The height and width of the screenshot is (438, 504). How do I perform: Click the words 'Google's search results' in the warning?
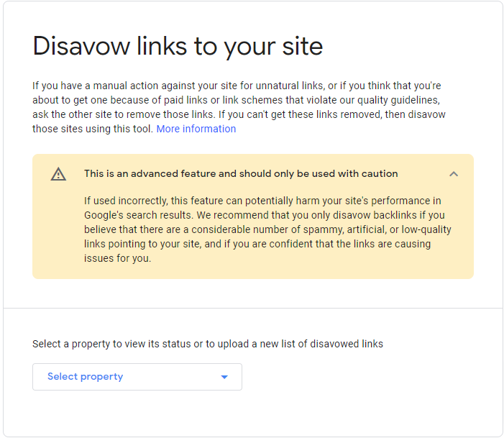point(139,215)
